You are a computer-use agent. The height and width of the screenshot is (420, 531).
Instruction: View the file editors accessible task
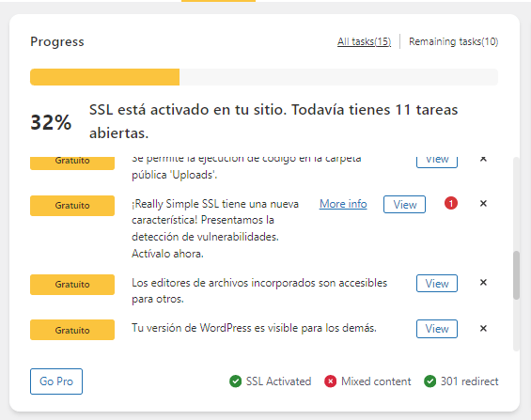click(437, 283)
